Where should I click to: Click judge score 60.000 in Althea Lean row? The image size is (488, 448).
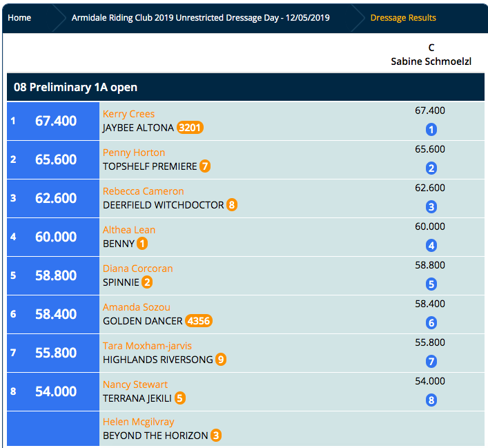pyautogui.click(x=430, y=226)
